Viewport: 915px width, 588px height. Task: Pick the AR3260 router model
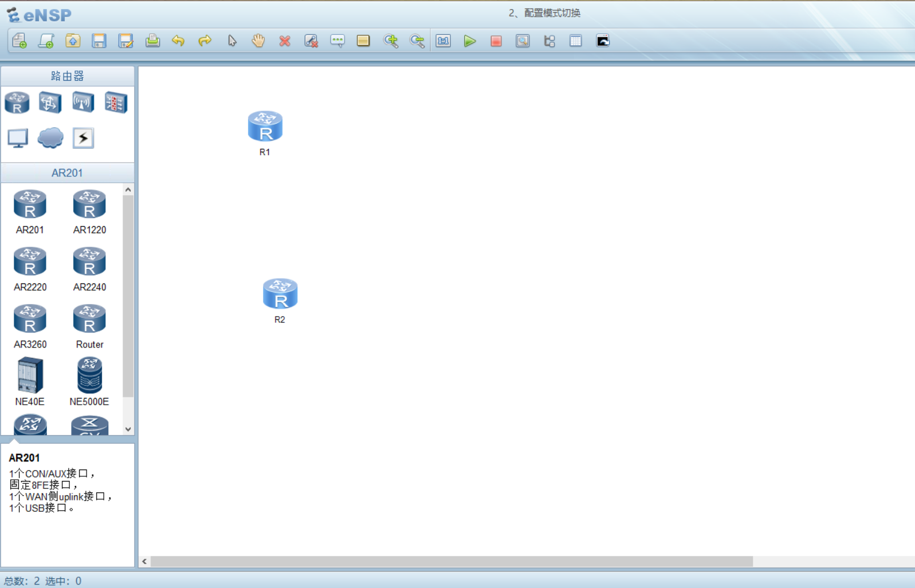point(30,326)
